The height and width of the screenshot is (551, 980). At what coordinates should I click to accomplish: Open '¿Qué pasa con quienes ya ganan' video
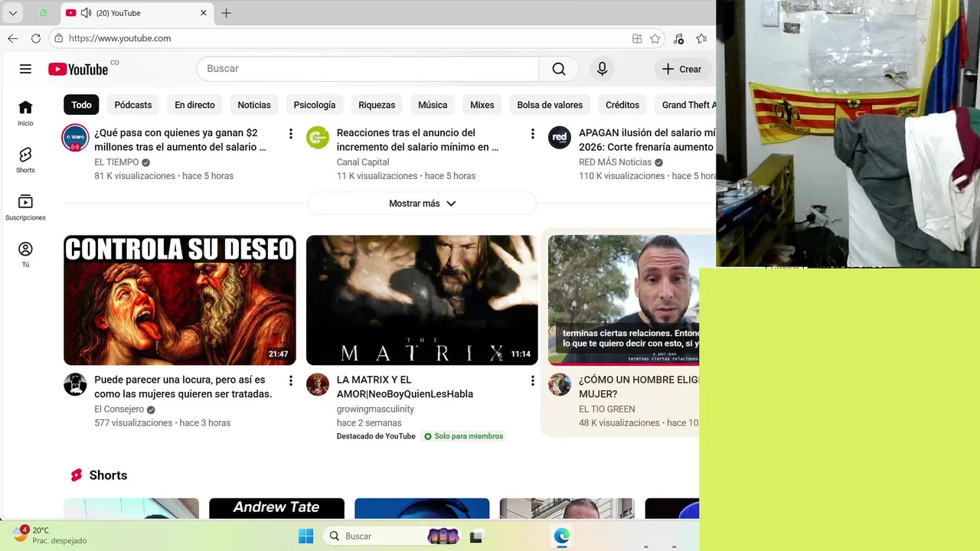coord(180,139)
